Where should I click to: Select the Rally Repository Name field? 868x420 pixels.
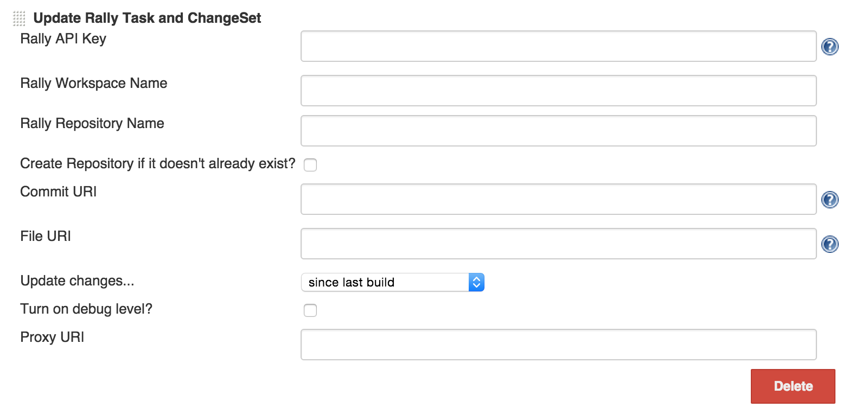pyautogui.click(x=558, y=131)
